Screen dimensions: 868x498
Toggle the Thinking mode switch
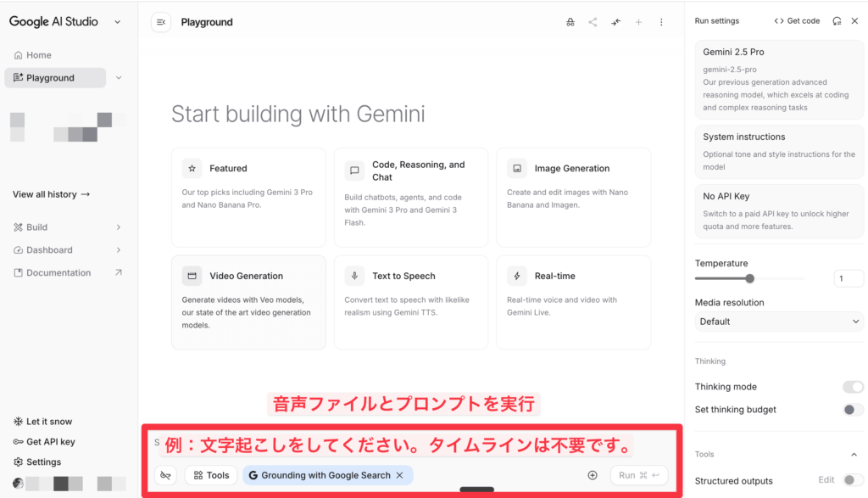click(x=853, y=387)
